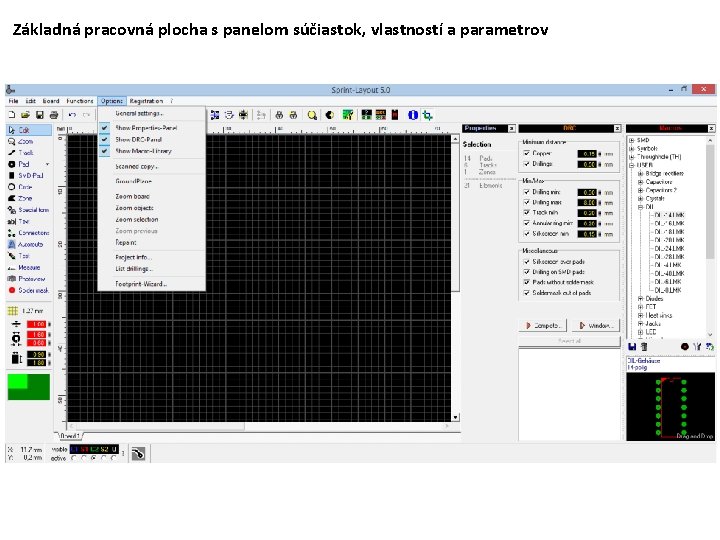
Task: Click the red track width value field
Action: (36, 324)
